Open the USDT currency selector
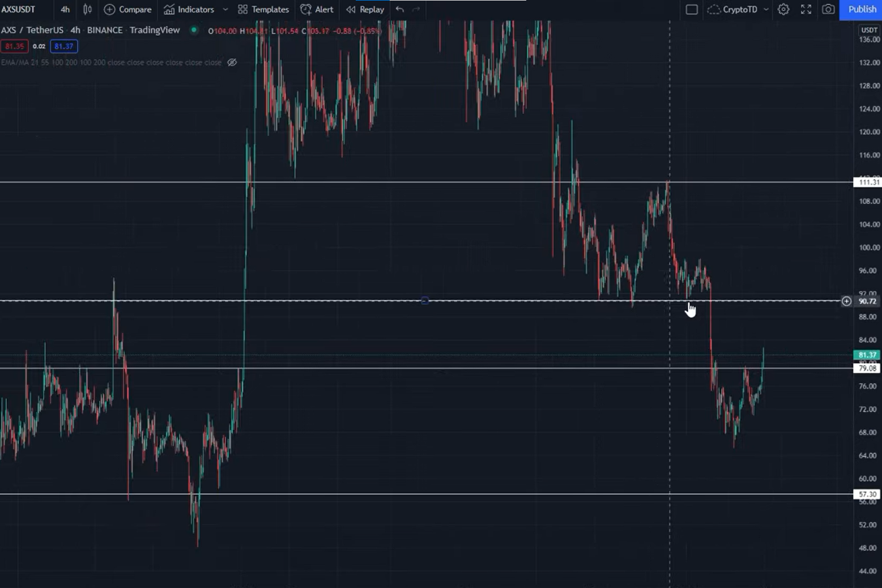This screenshot has height=588, width=882. click(x=868, y=30)
